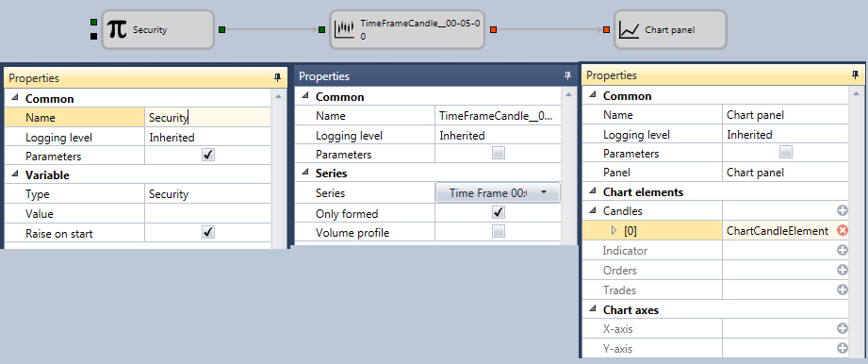This screenshot has height=364, width=868.
Task: Pin the Security Properties panel
Action: [x=277, y=78]
